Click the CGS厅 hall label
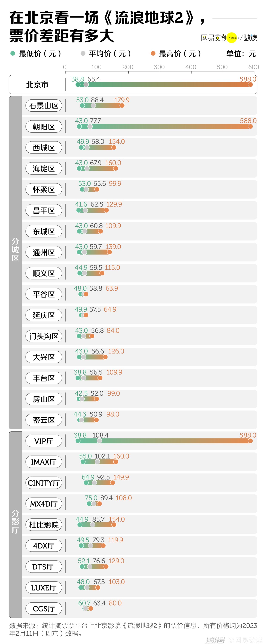This screenshot has width=266, height=644. (44, 609)
